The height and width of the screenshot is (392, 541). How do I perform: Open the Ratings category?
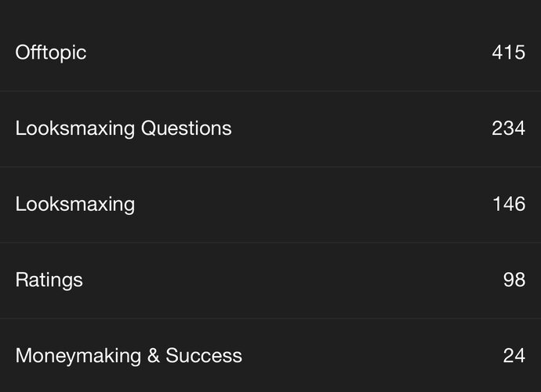click(49, 280)
